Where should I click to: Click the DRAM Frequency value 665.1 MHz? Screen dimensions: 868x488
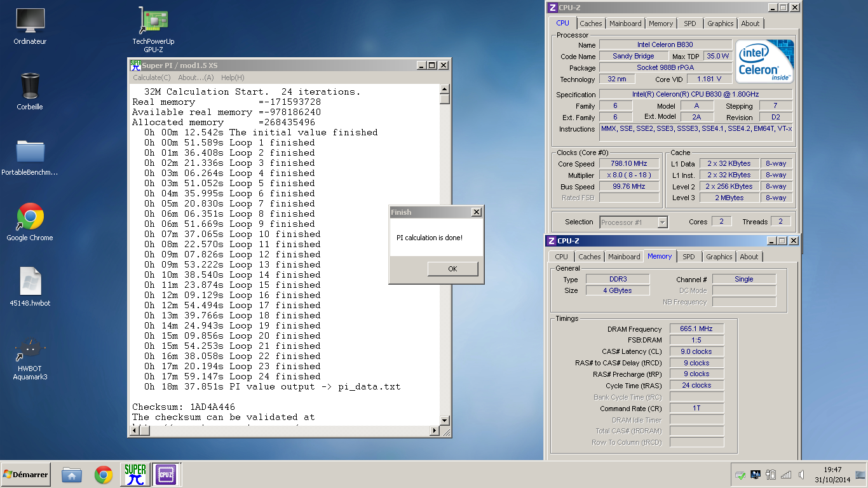tap(696, 329)
